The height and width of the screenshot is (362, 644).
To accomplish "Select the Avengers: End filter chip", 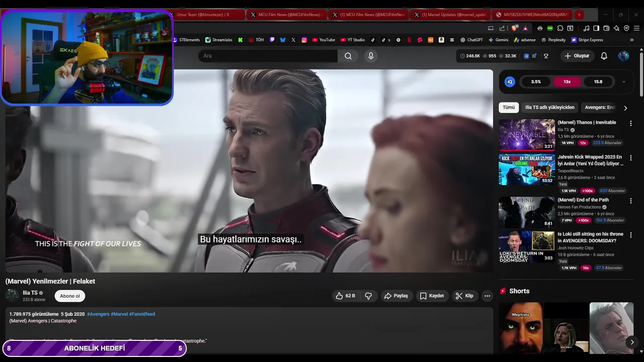I will (x=600, y=108).
